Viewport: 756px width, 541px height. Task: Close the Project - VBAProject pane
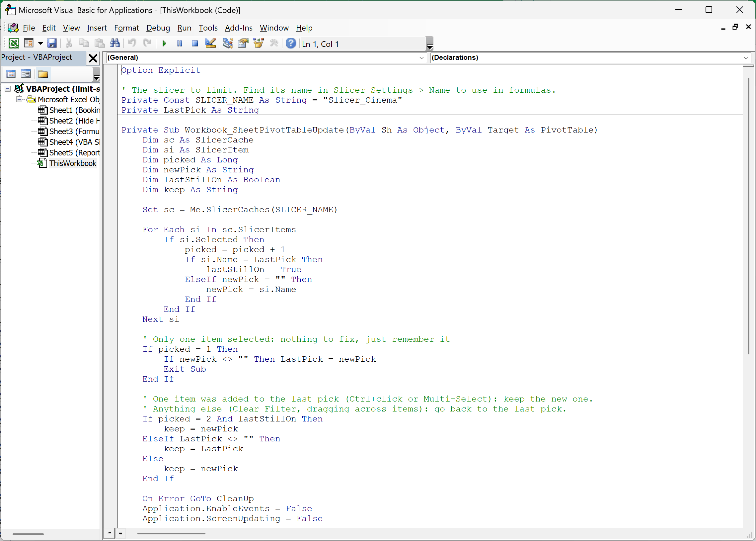(x=93, y=58)
